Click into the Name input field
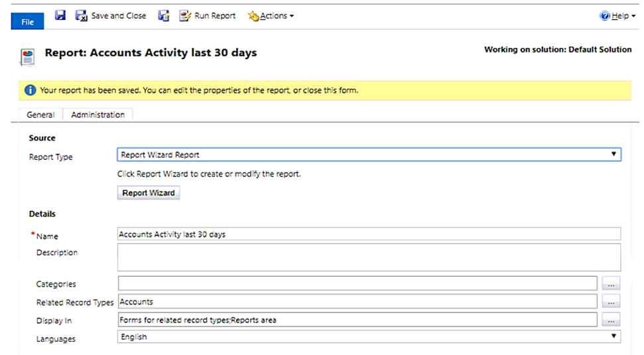This screenshot has width=644, height=355. (x=369, y=234)
